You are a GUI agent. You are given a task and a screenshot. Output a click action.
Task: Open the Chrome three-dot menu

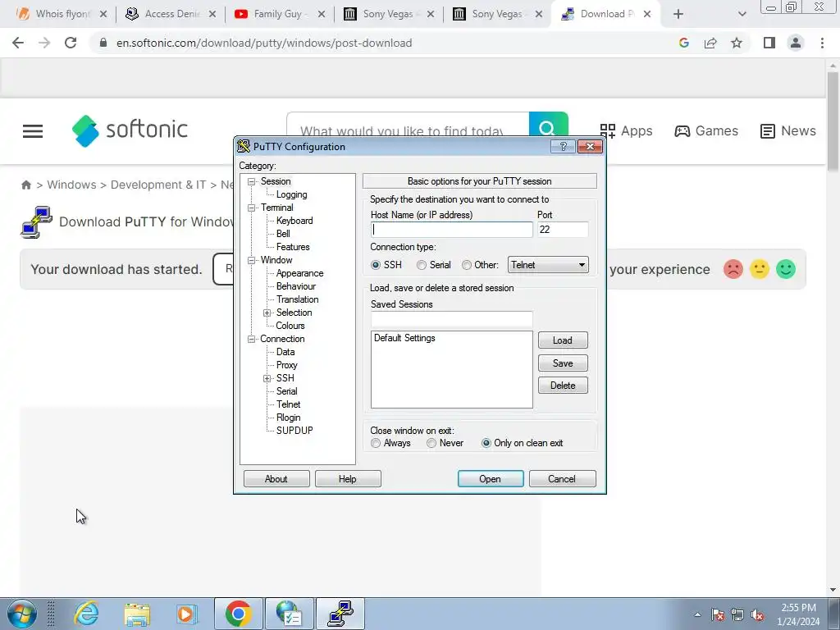[x=822, y=43]
